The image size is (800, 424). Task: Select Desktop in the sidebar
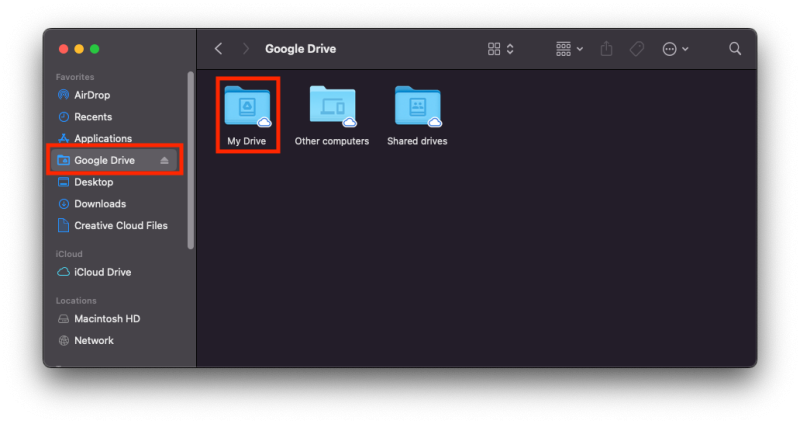click(x=115, y=182)
